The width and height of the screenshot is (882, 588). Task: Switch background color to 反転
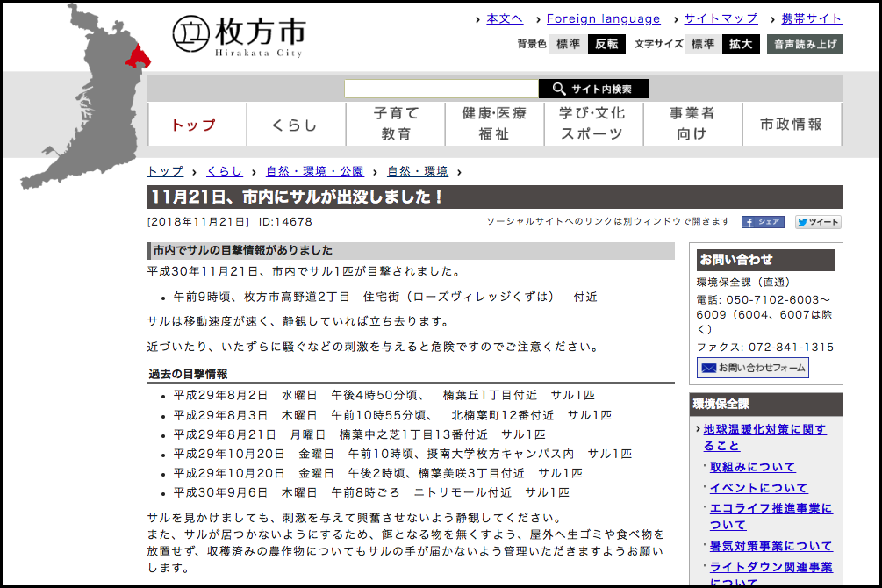[606, 44]
